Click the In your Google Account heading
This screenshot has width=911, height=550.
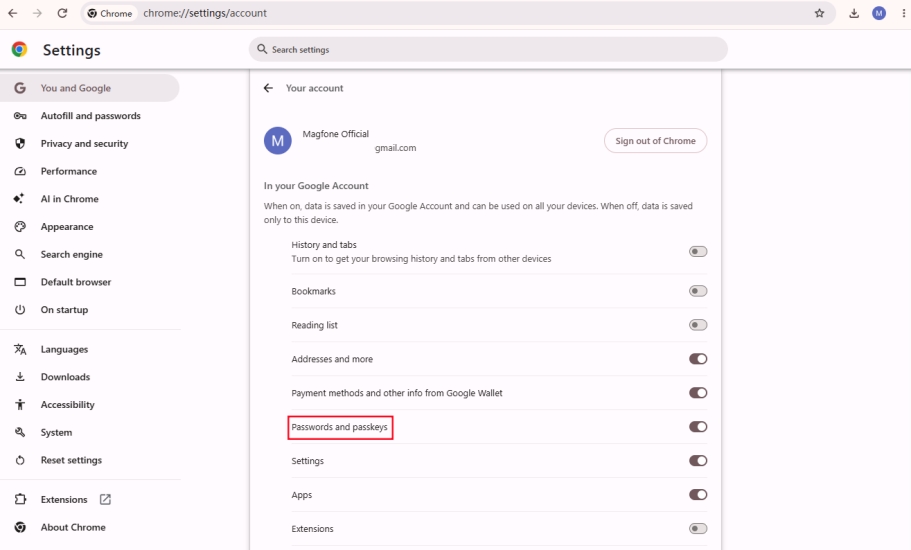pos(316,186)
